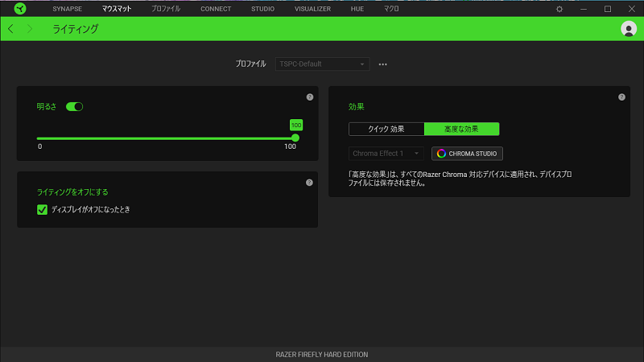Image resolution: width=644 pixels, height=362 pixels.
Task: Click the Razer logo icon
Action: (x=19, y=9)
